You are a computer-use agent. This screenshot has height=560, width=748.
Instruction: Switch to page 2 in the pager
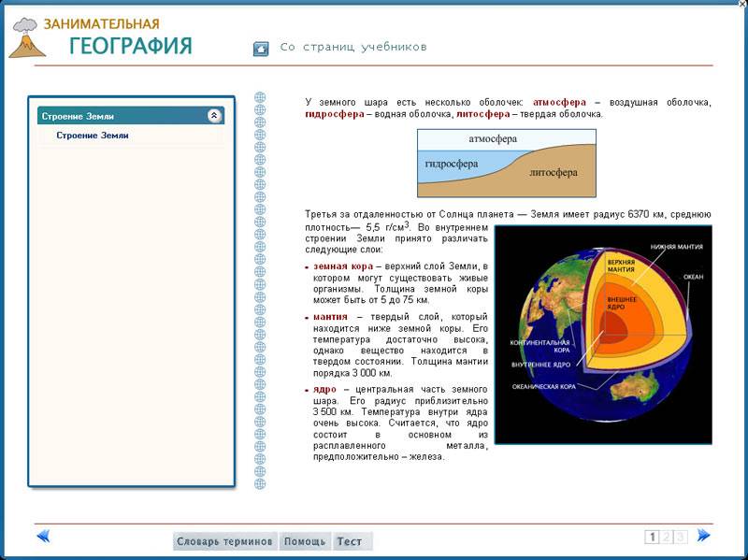[667, 537]
